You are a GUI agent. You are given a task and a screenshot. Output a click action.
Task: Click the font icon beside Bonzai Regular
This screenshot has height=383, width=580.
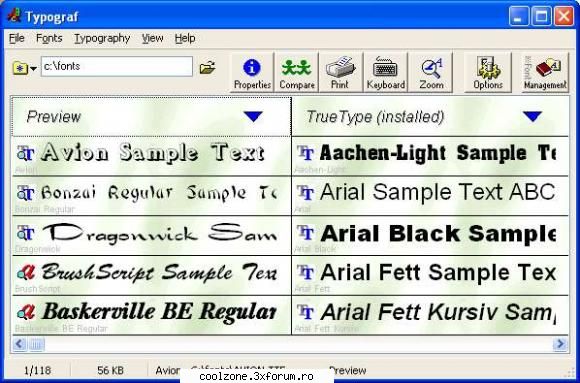pyautogui.click(x=26, y=193)
